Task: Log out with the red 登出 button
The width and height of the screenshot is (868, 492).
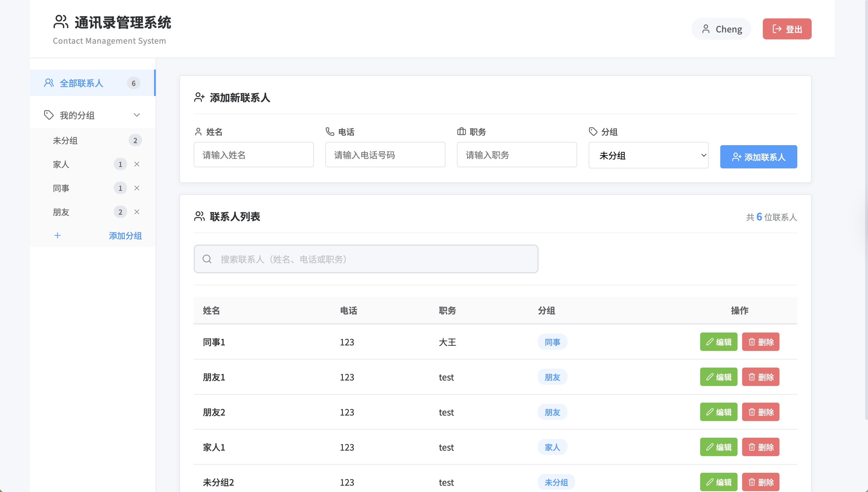Action: click(787, 29)
